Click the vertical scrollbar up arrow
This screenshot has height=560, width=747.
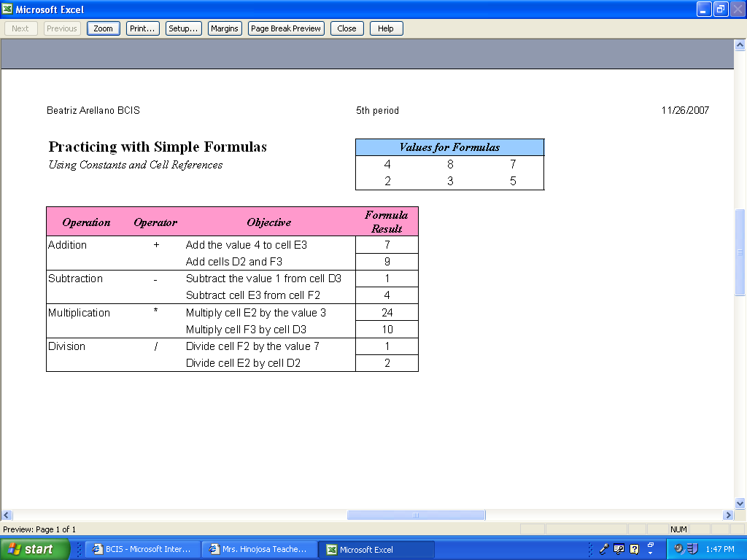pyautogui.click(x=740, y=45)
